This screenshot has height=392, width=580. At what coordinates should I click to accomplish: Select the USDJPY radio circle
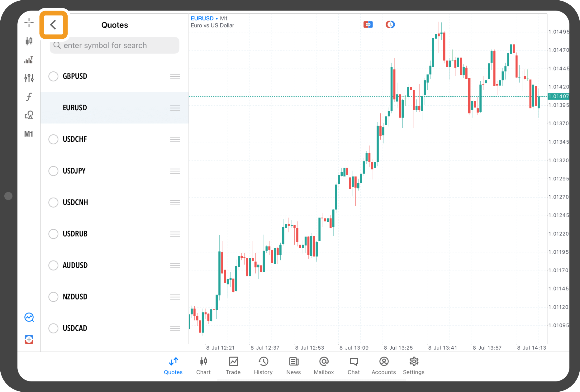[x=53, y=171]
